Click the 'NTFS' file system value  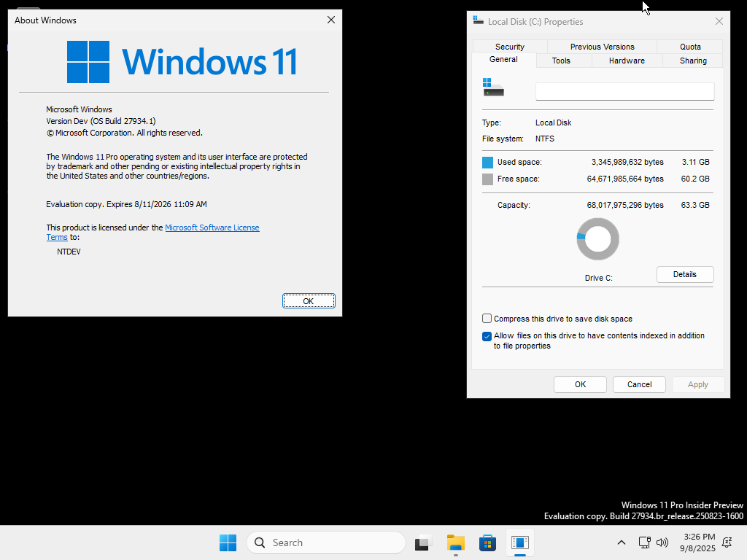tap(544, 139)
